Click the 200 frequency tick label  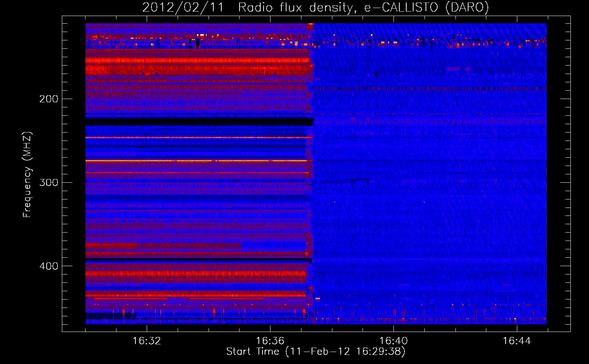pyautogui.click(x=49, y=99)
